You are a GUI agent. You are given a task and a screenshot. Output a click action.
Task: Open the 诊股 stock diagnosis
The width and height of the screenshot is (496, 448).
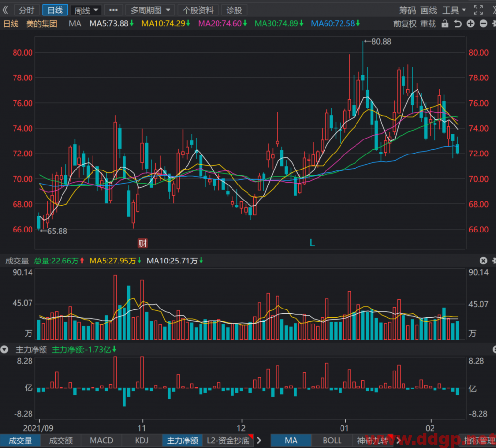point(234,10)
